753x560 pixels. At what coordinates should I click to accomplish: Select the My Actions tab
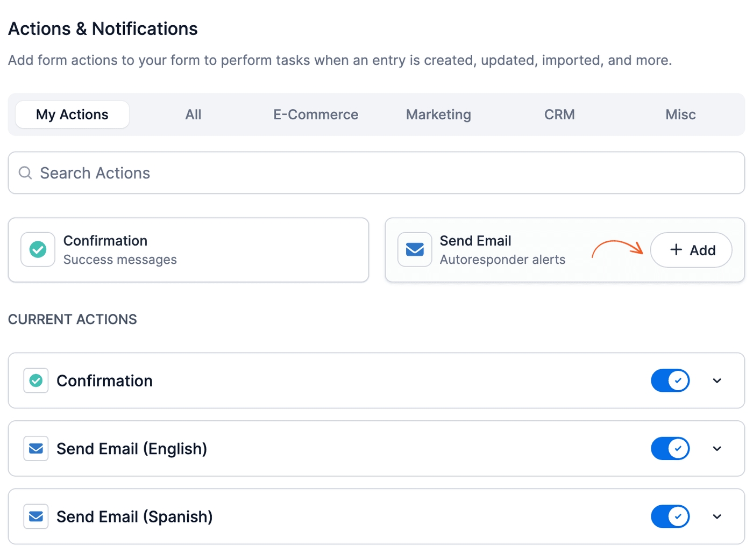click(x=72, y=114)
